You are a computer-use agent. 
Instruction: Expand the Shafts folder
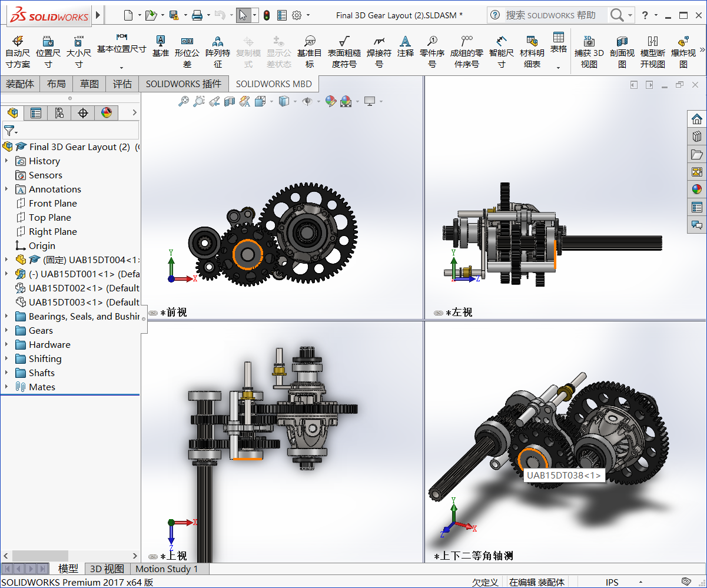click(6, 373)
